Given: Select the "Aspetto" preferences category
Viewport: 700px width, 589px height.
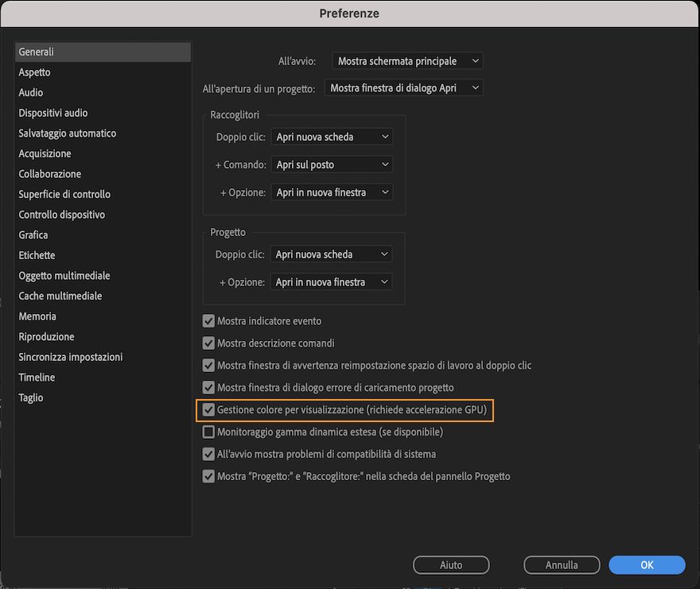Looking at the screenshot, I should click(36, 72).
